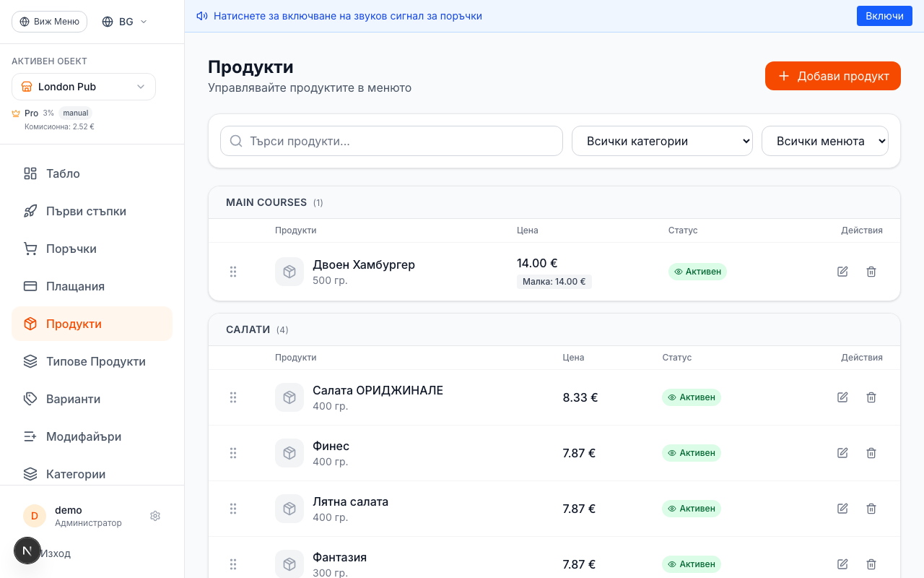
Task: Click the Добави продукт button
Action: (x=832, y=76)
